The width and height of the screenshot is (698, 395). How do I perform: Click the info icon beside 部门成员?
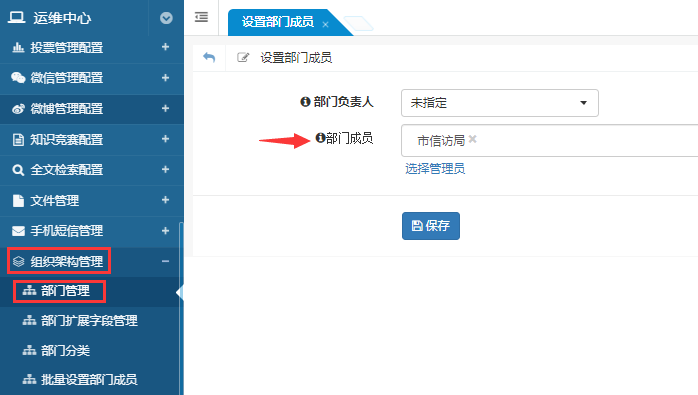click(320, 138)
